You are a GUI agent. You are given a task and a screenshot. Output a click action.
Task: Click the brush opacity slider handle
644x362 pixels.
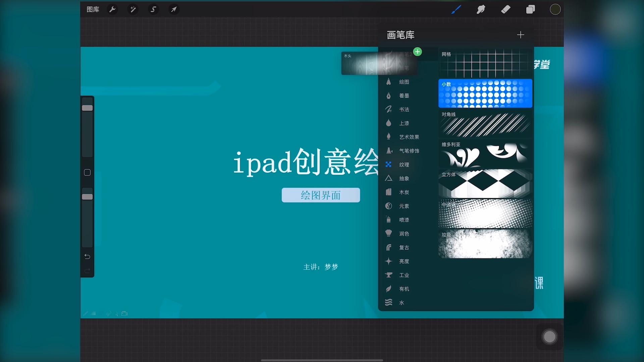[x=87, y=197]
